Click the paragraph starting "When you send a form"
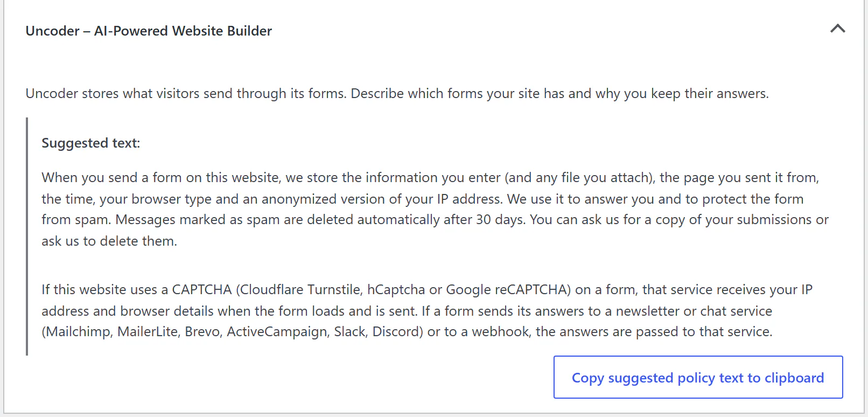 click(x=435, y=209)
